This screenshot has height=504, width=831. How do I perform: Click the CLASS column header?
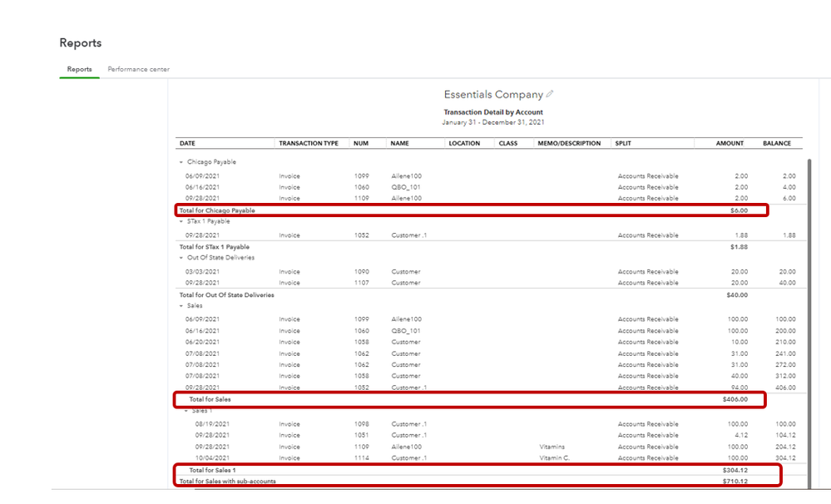tap(507, 143)
